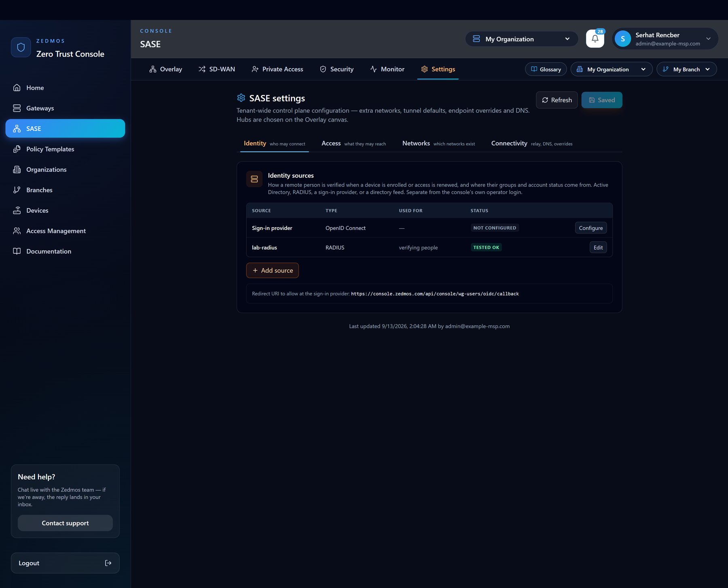728x588 pixels.
Task: Go to Access Management in sidebar
Action: [x=65, y=231]
